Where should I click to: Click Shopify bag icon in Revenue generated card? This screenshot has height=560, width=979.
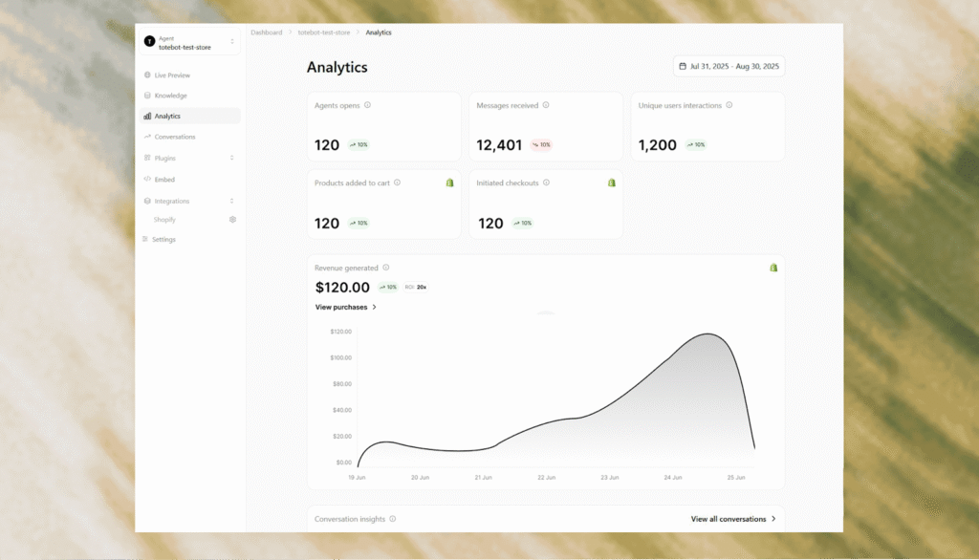click(773, 268)
